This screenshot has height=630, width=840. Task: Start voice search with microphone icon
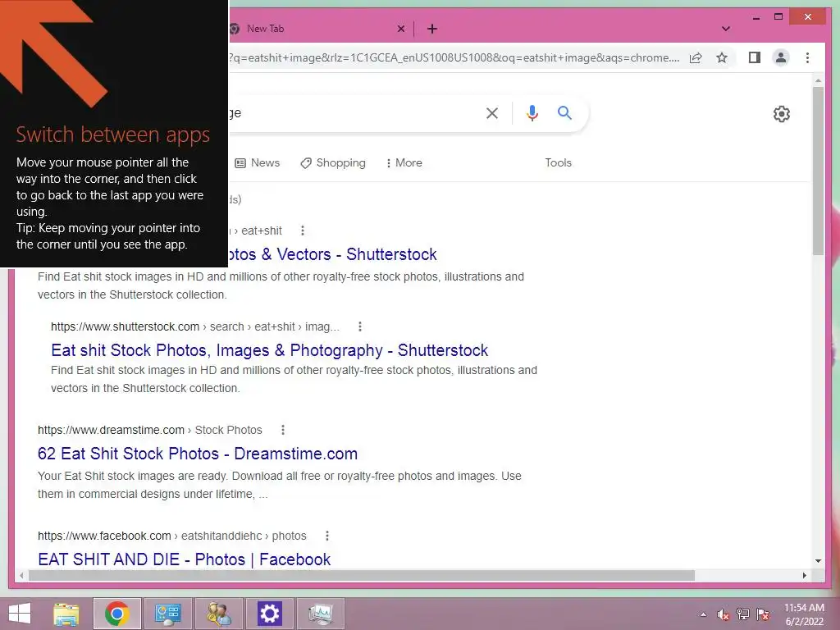point(532,113)
